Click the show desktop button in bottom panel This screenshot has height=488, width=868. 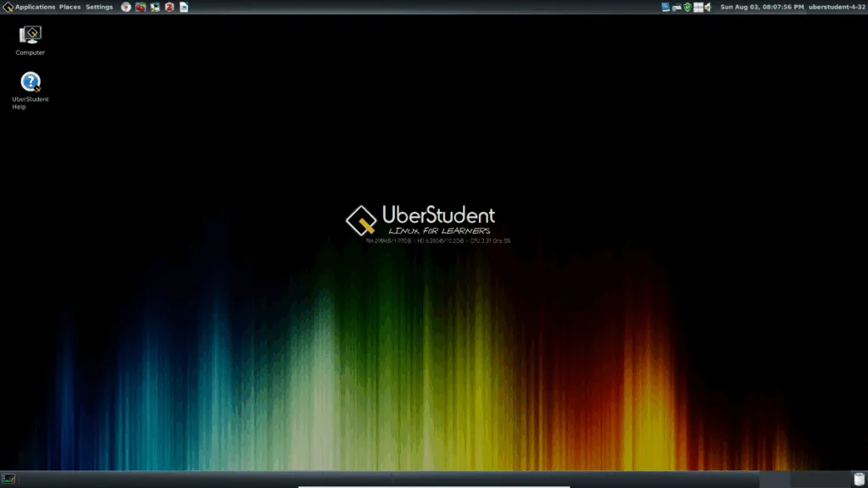(x=8, y=479)
